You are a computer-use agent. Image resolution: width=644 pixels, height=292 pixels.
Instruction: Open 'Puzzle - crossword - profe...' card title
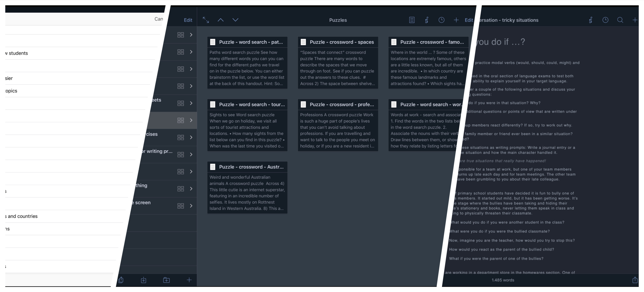[x=342, y=104]
